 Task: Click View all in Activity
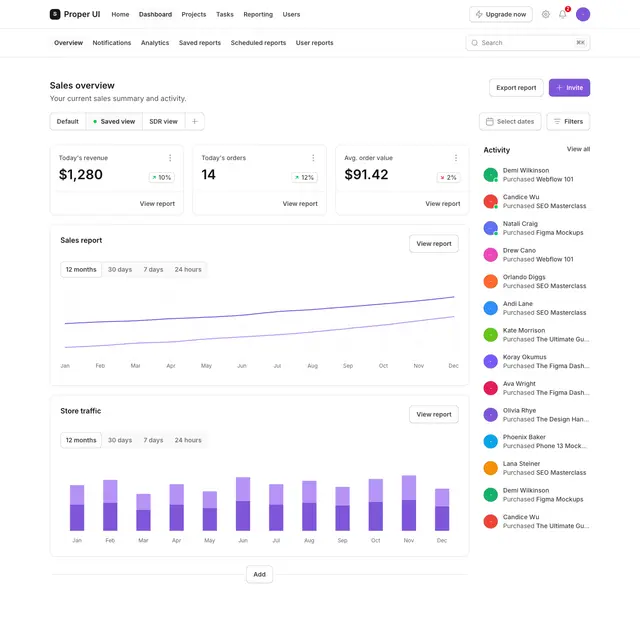point(578,149)
